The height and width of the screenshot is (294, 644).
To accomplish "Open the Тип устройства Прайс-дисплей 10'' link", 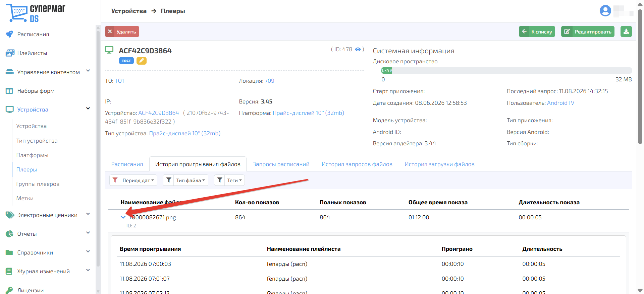I will point(185,133).
